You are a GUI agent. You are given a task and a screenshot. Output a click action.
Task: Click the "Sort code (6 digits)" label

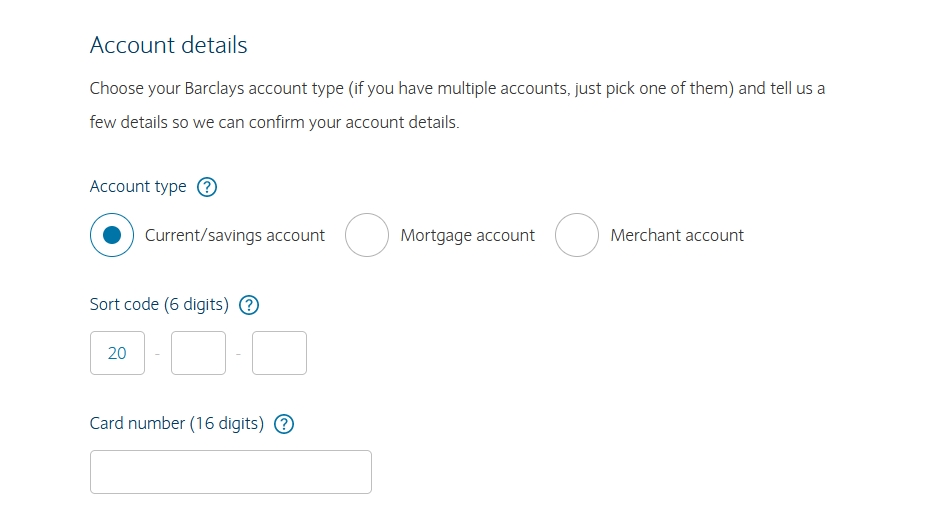click(159, 305)
